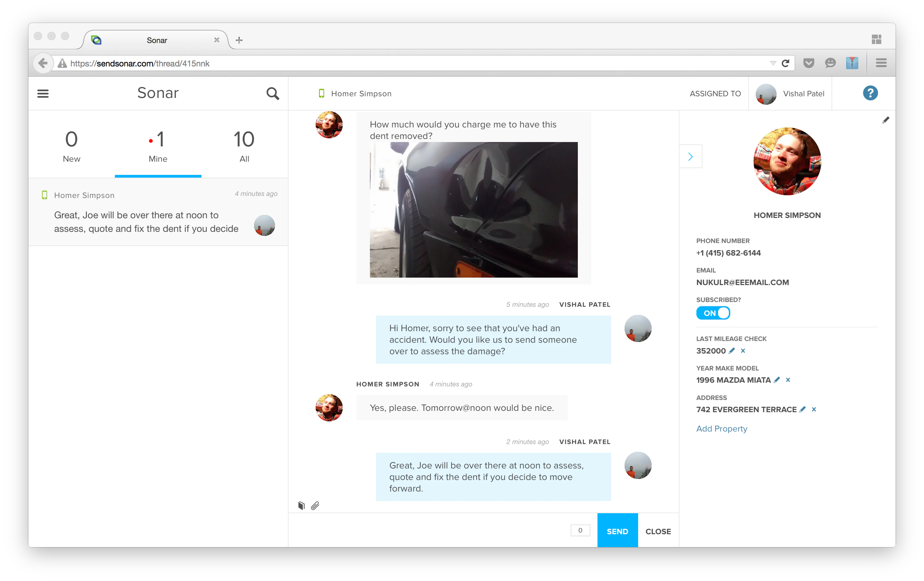Image resolution: width=924 pixels, height=581 pixels.
Task: Open the URL bar history dropdown arrow
Action: 773,63
